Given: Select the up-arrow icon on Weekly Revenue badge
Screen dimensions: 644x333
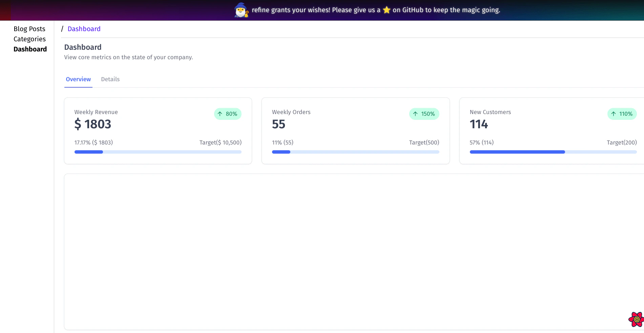Looking at the screenshot, I should pos(220,114).
